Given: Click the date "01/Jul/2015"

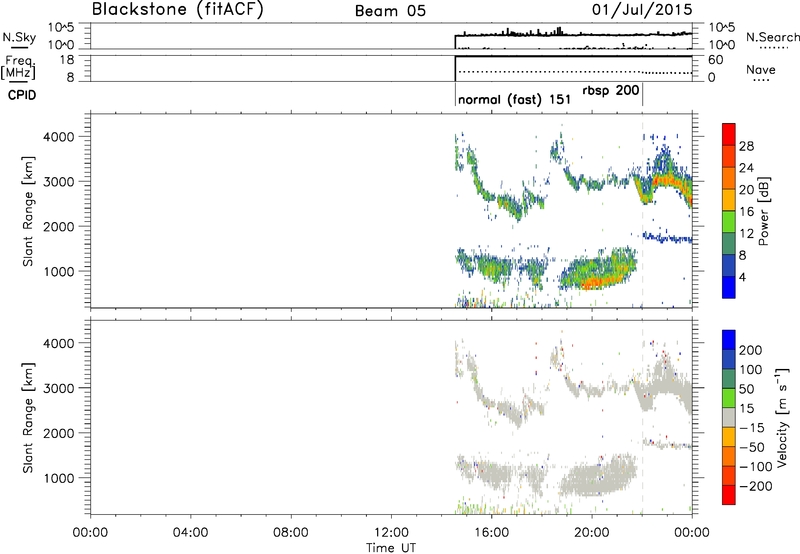Looking at the screenshot, I should pos(642,10).
